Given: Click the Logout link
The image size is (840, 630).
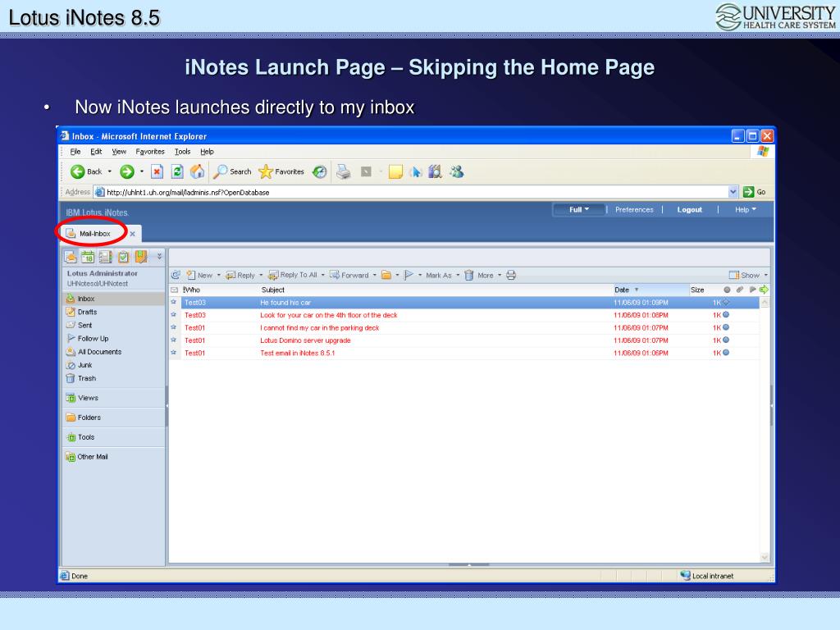Looking at the screenshot, I should tap(689, 209).
